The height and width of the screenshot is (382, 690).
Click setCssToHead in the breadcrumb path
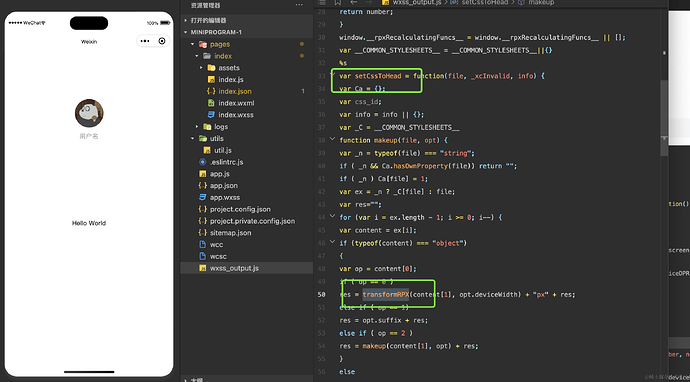pyautogui.click(x=484, y=3)
